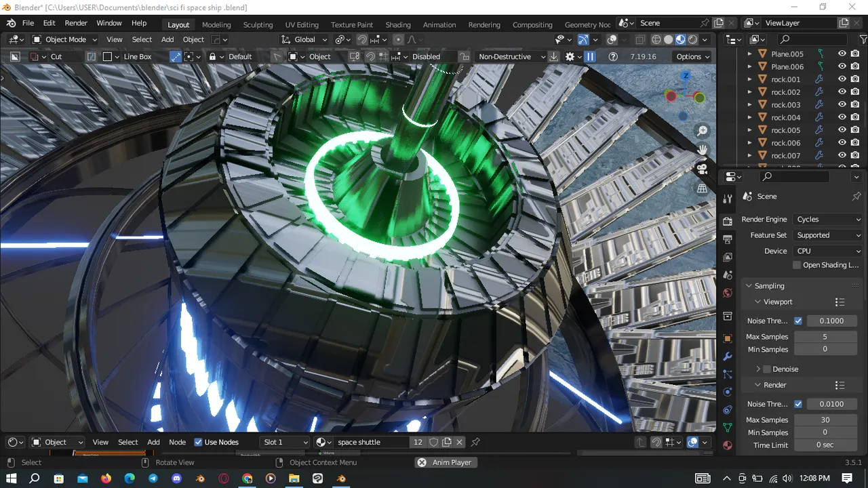
Task: Open the Render menu
Action: click(76, 23)
